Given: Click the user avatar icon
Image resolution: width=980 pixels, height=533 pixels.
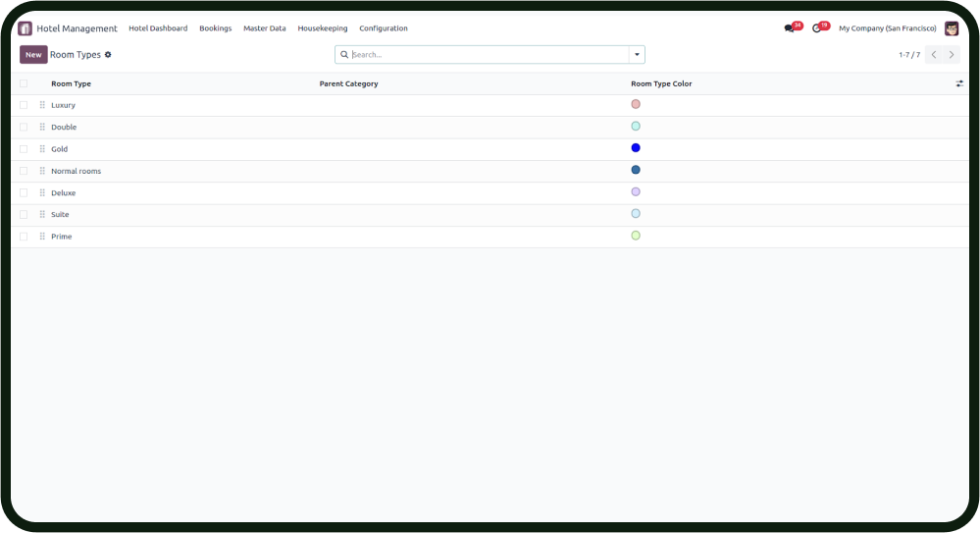Looking at the screenshot, I should (x=952, y=28).
